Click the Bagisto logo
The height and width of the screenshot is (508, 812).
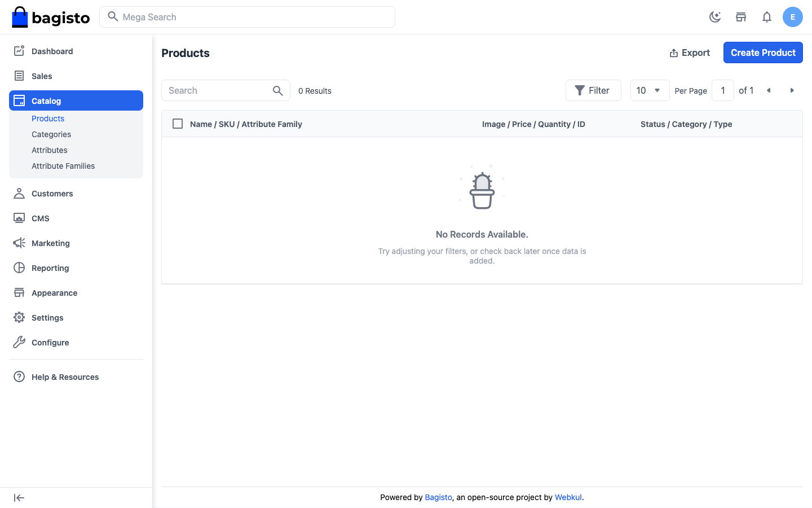coord(51,17)
